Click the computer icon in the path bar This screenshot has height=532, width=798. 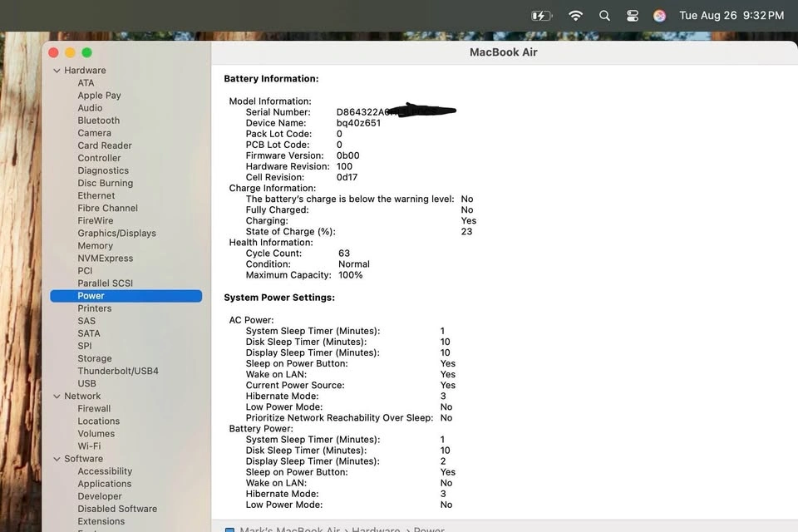pos(229,530)
